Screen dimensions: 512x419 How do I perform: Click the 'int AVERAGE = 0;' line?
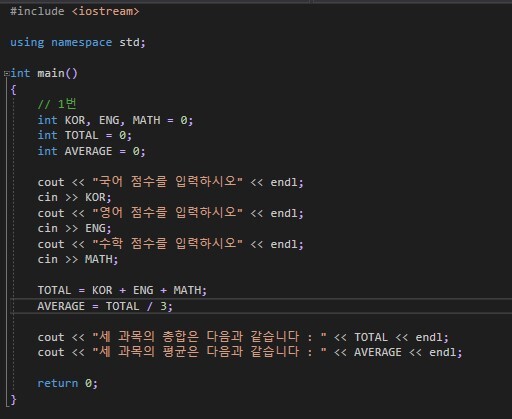(x=91, y=151)
